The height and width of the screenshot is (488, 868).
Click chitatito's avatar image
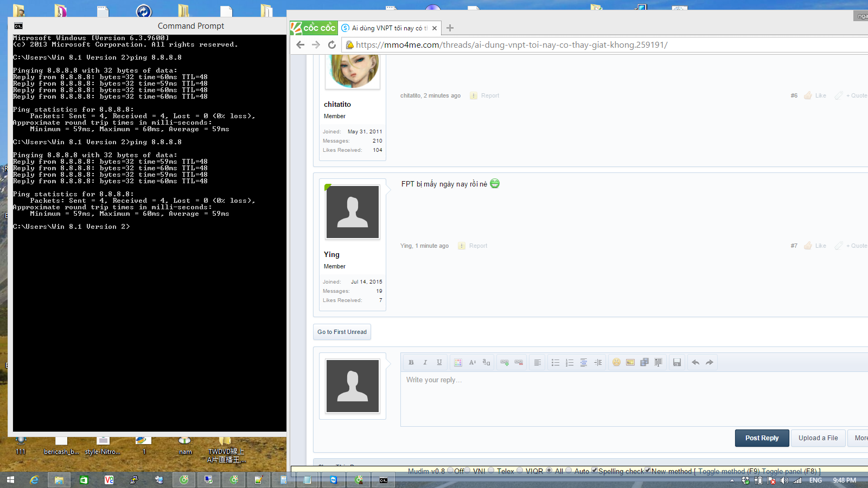[353, 72]
